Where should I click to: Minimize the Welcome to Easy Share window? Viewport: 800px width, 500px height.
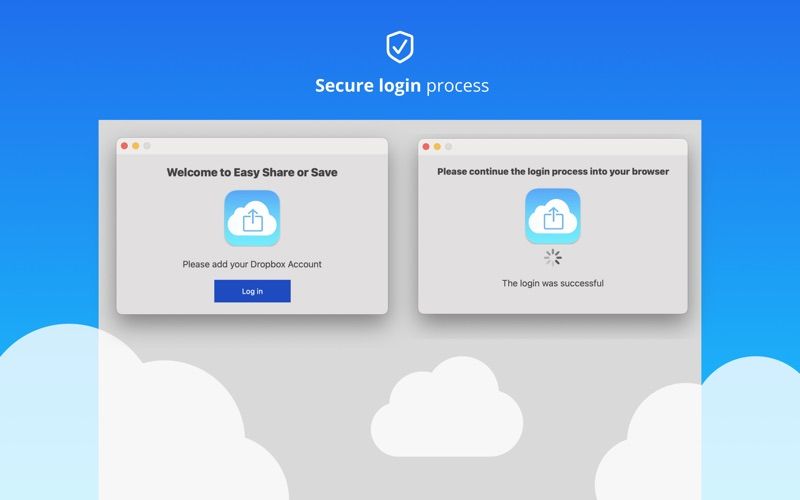[x=136, y=146]
